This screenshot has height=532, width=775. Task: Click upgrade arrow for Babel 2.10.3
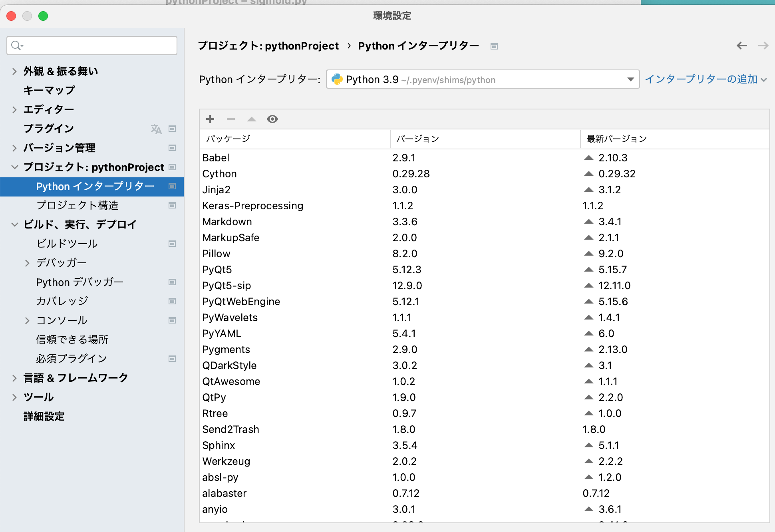(589, 158)
